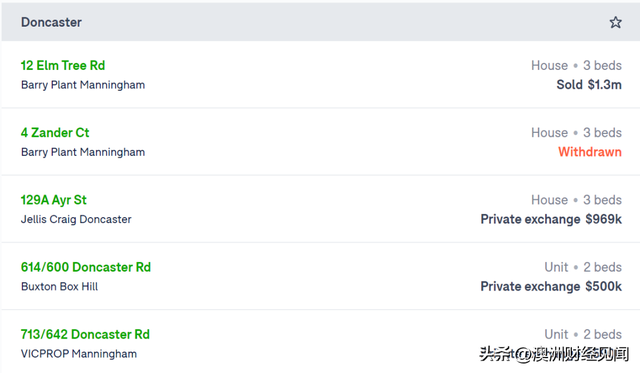Click Jellis Craig Doncaster agency text
The width and height of the screenshot is (640, 373).
pos(76,219)
